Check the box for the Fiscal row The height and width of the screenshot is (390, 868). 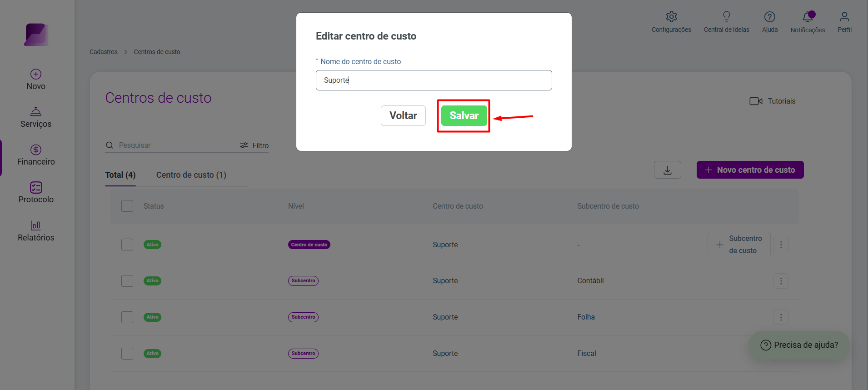click(x=127, y=354)
